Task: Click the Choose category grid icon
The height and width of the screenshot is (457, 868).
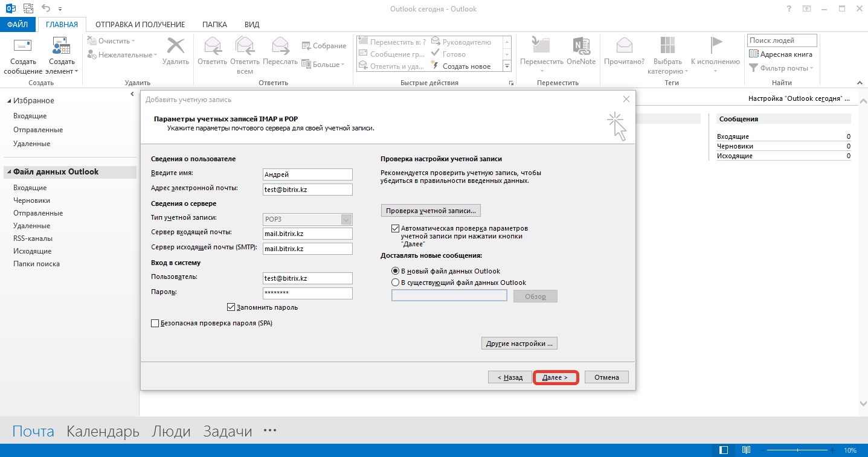Action: coord(667,46)
